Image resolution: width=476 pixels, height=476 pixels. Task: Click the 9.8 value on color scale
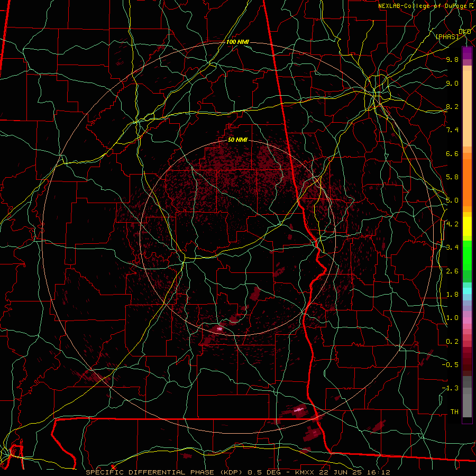452,59
